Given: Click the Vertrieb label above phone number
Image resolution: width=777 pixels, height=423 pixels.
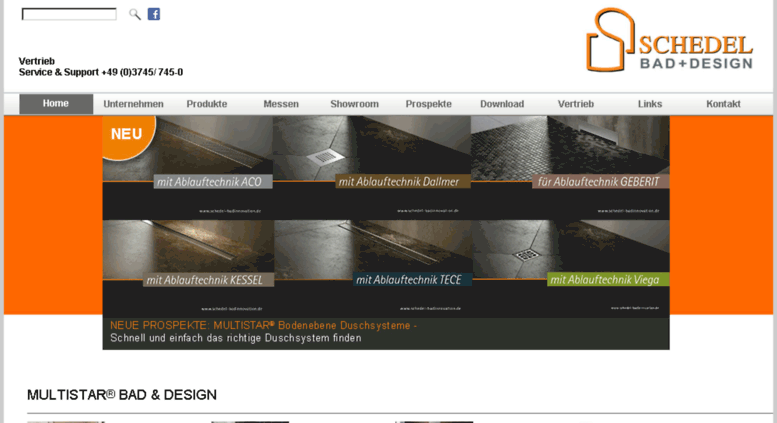Looking at the screenshot, I should point(37,61).
